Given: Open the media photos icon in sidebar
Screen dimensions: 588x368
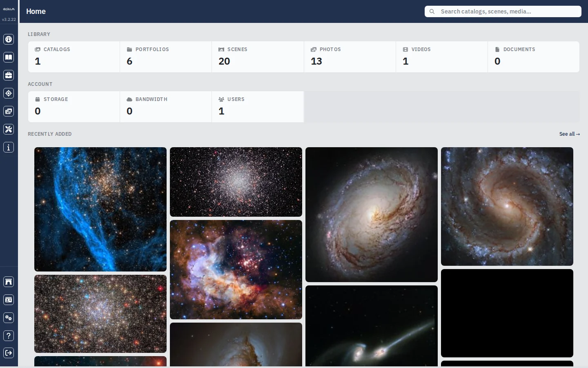Looking at the screenshot, I should tap(9, 111).
